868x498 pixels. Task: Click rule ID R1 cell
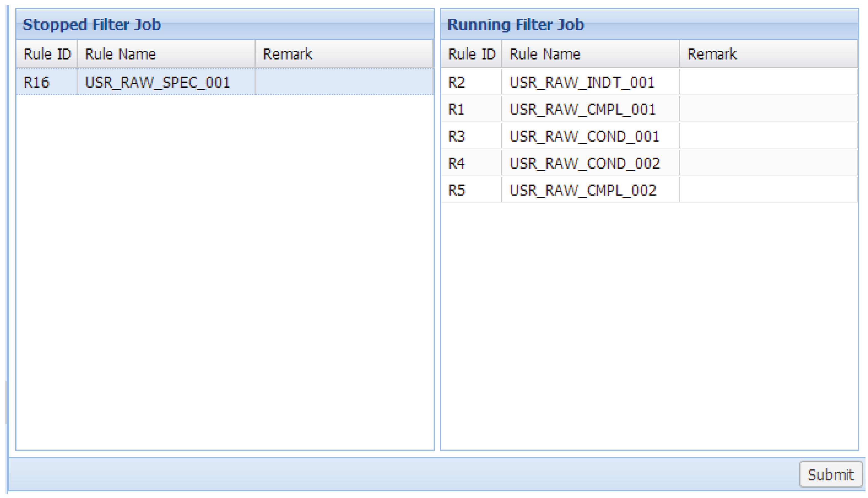(456, 110)
